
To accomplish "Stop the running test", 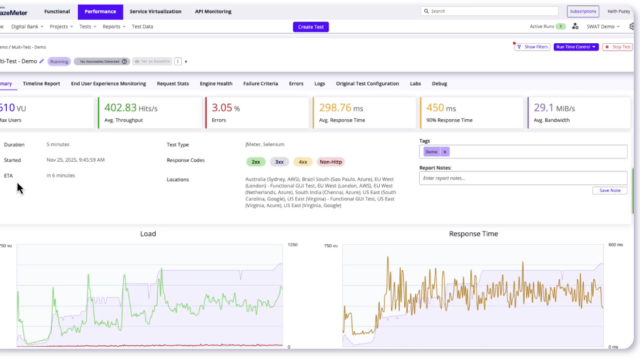I will tap(618, 47).
